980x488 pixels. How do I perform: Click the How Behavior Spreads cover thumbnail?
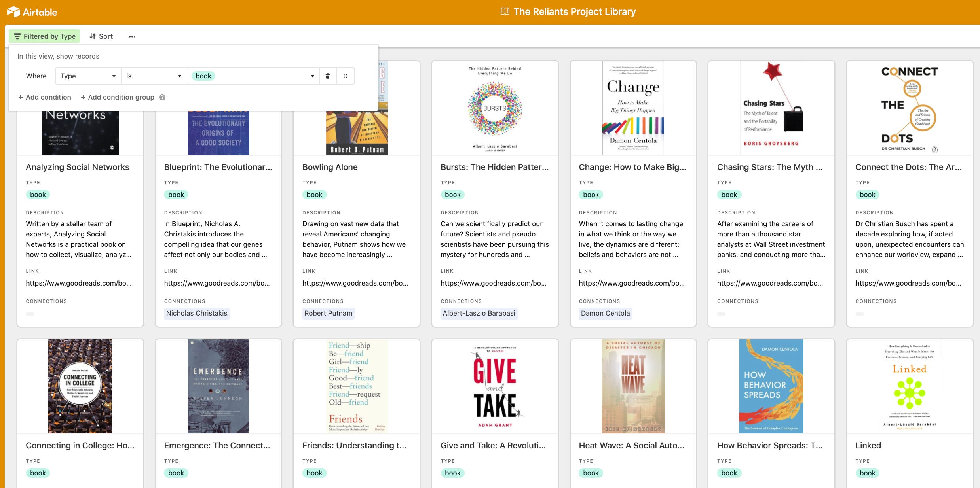click(771, 386)
